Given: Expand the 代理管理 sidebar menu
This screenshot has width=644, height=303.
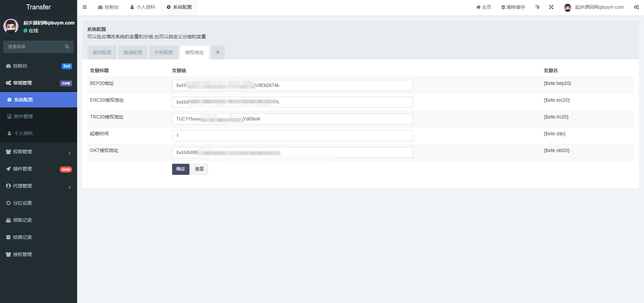Looking at the screenshot, I should point(38,186).
